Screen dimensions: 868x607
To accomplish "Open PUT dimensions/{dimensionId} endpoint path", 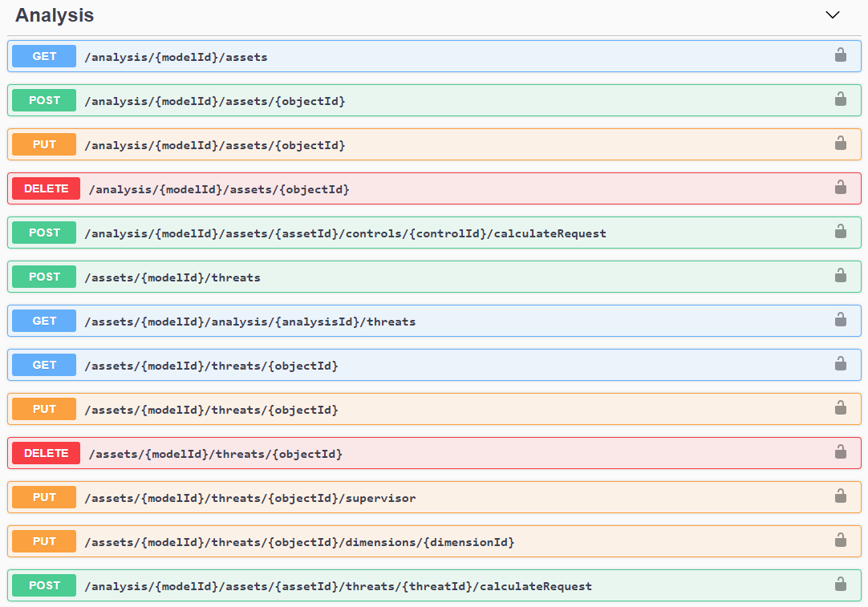I will (299, 542).
